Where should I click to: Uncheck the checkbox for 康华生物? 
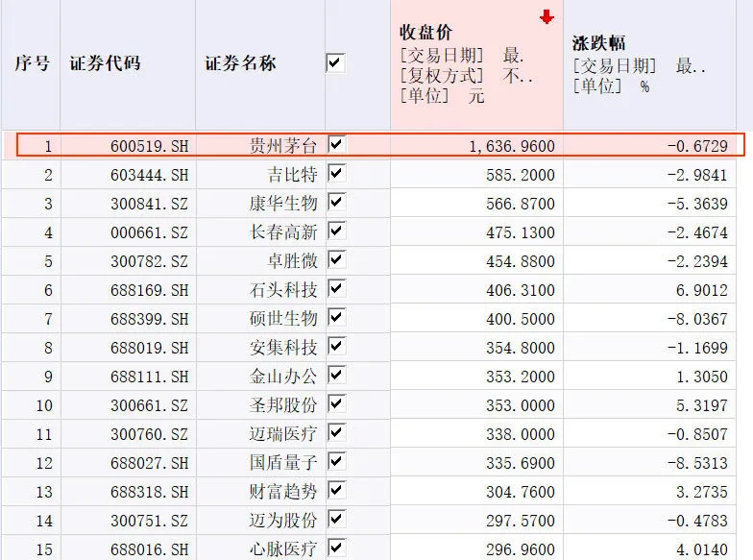(336, 202)
